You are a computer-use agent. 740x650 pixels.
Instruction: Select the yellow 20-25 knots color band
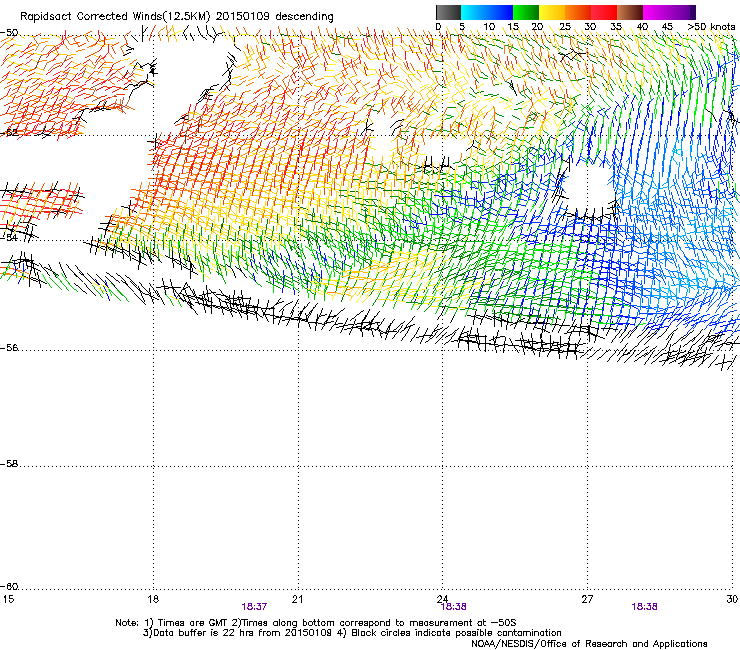click(x=552, y=12)
